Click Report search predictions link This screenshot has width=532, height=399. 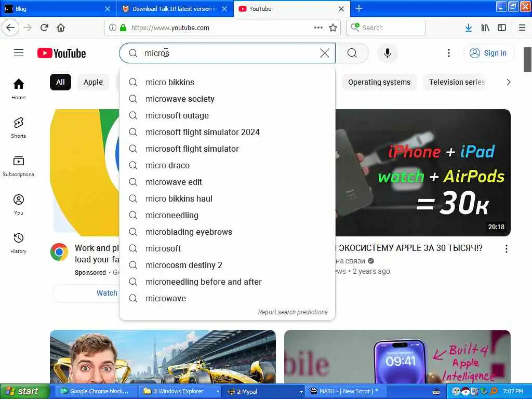click(293, 312)
